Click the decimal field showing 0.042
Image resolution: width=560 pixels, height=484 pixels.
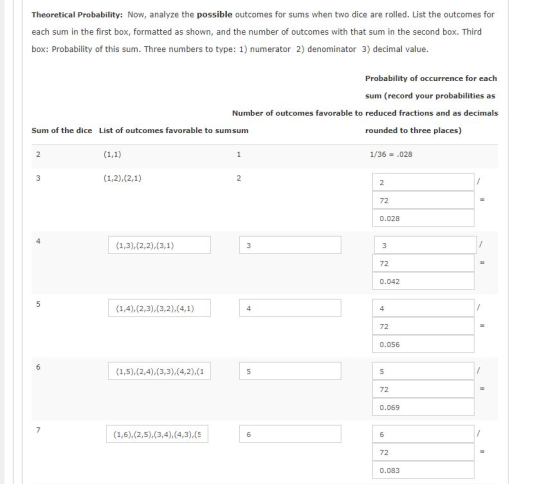[x=423, y=281]
